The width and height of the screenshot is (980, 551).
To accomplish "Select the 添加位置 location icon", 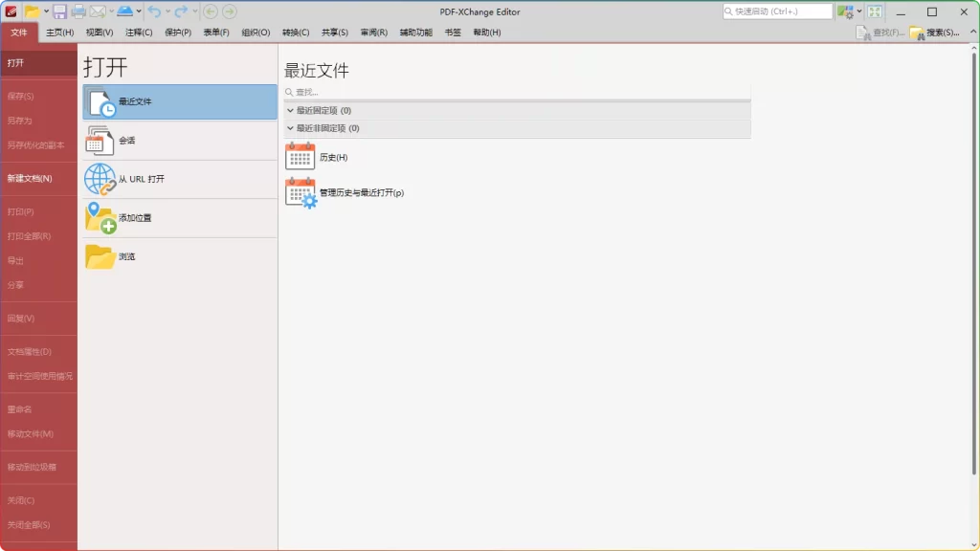I will click(x=101, y=217).
